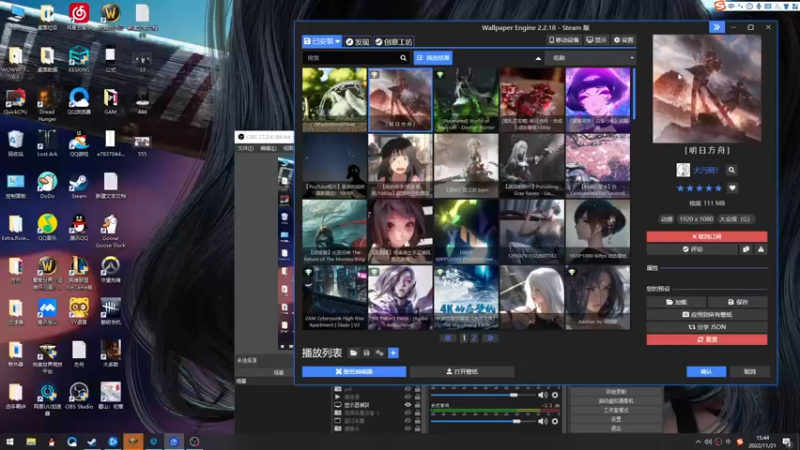Go to wallpaper page 1
The height and width of the screenshot is (450, 800).
464,338
